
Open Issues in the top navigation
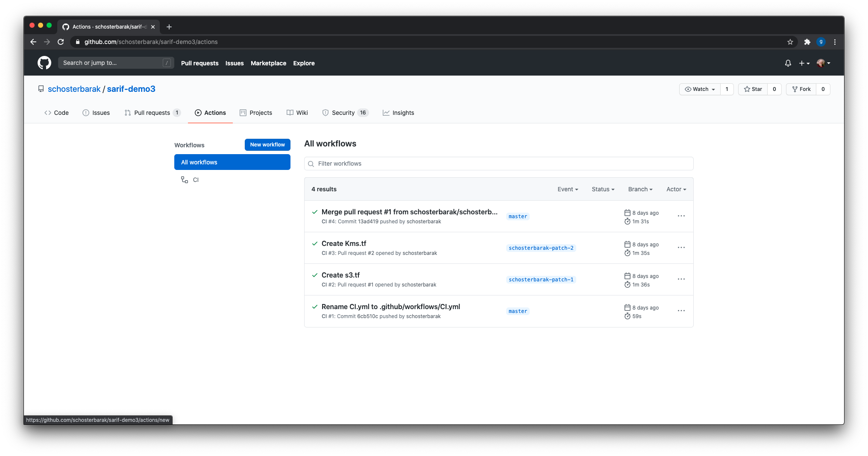[x=235, y=63]
